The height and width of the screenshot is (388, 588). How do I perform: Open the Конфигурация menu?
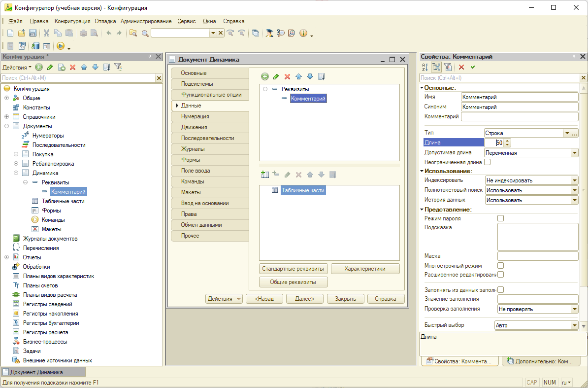pos(72,21)
